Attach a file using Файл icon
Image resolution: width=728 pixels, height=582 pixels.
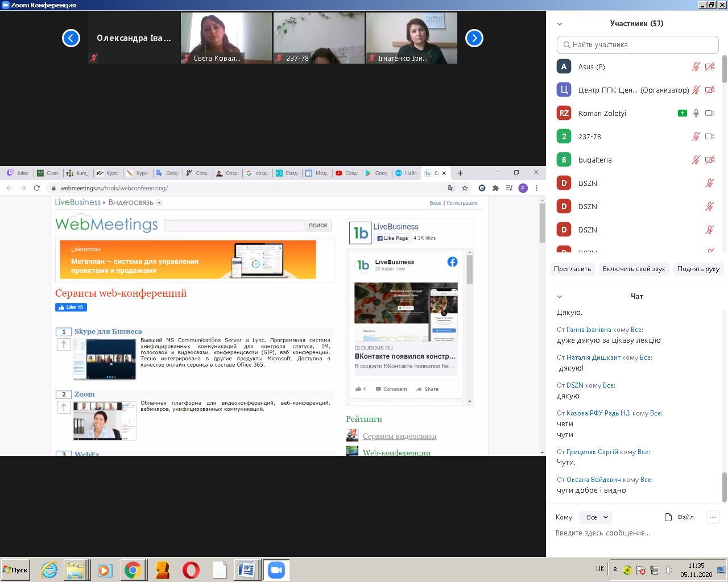pos(679,517)
